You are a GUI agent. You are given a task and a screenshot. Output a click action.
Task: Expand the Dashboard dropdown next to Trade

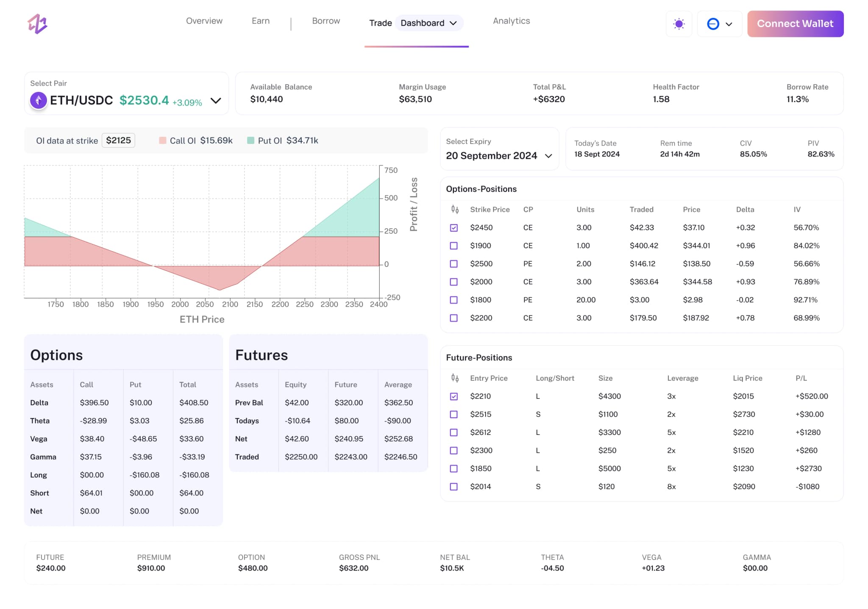(x=453, y=23)
